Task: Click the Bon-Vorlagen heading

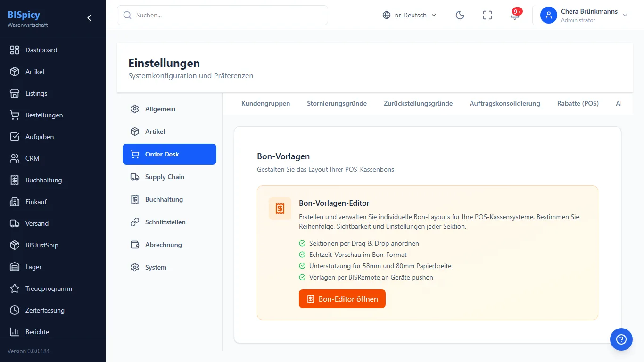Action: coord(283,156)
